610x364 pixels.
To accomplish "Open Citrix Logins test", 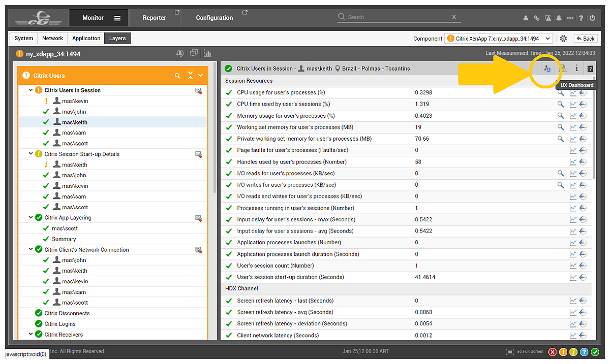I will [60, 324].
